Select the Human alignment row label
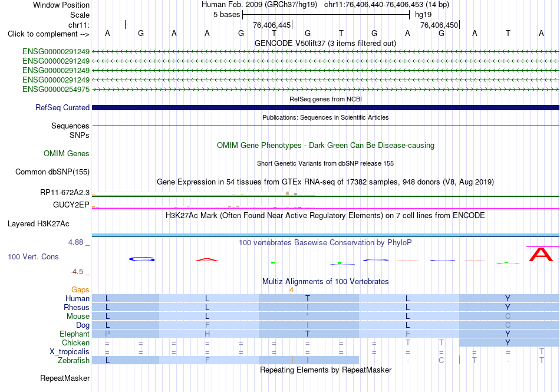Image resolution: width=560 pixels, height=392 pixels. (x=77, y=298)
